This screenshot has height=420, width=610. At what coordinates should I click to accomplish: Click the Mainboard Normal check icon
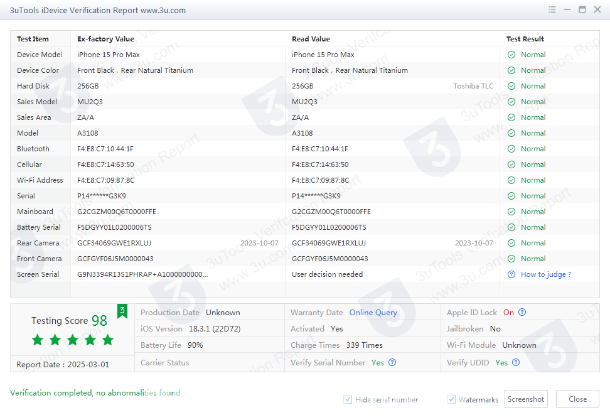coord(511,212)
